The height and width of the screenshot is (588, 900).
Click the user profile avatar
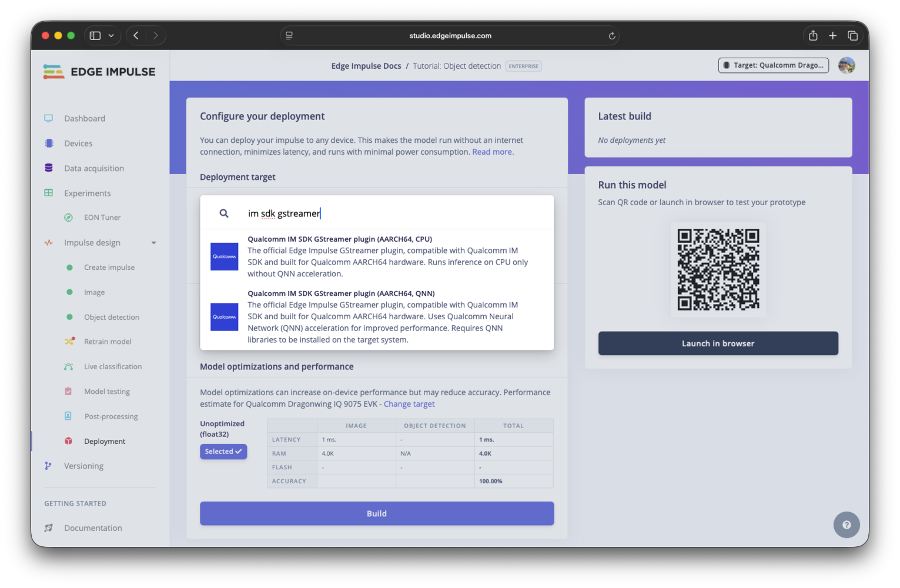[x=847, y=65]
